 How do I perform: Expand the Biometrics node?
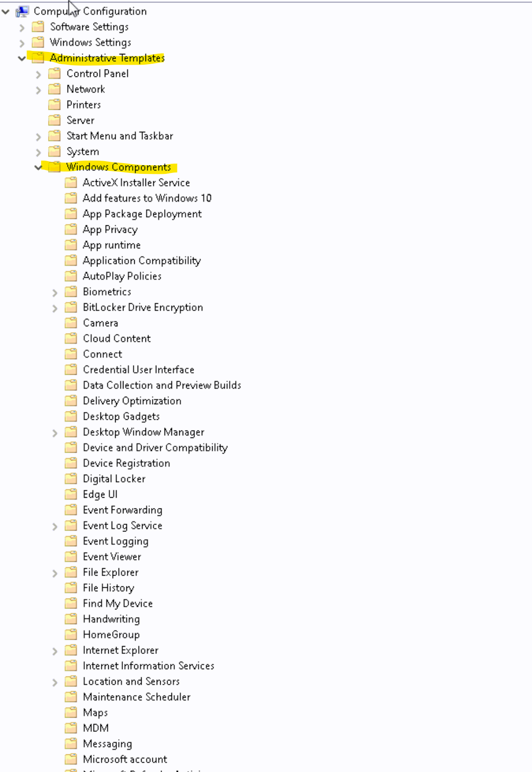pyautogui.click(x=55, y=292)
